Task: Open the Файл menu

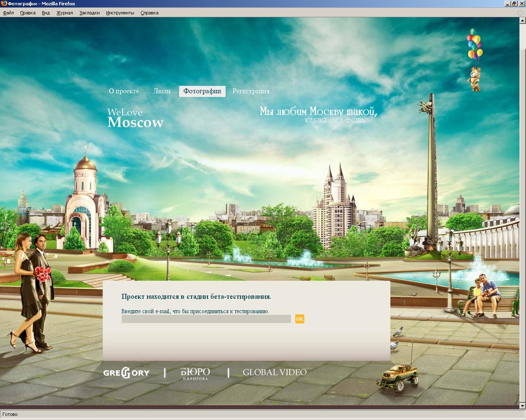Action: 8,13
